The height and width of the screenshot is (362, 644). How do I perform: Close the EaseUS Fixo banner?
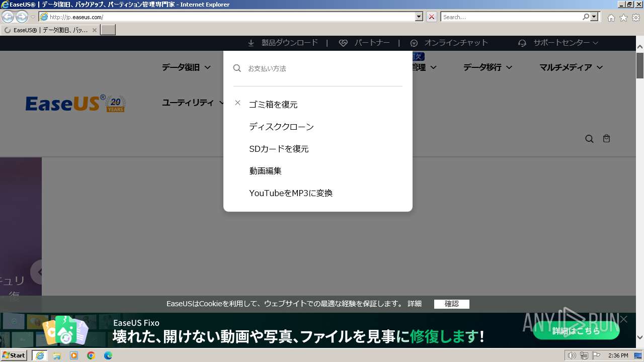click(x=624, y=319)
